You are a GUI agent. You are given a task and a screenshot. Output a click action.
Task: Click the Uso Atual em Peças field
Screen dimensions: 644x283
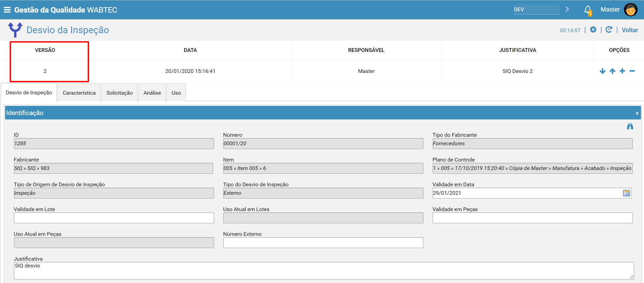(114, 243)
